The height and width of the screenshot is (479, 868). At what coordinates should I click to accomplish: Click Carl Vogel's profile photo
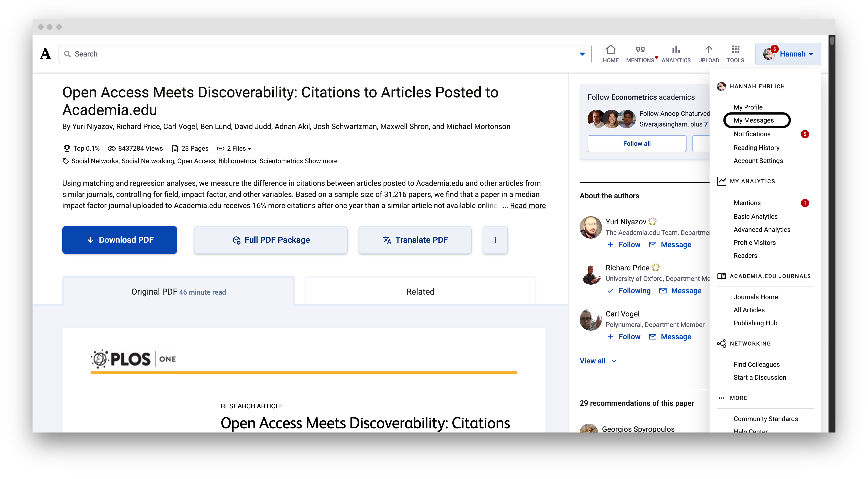pos(590,319)
